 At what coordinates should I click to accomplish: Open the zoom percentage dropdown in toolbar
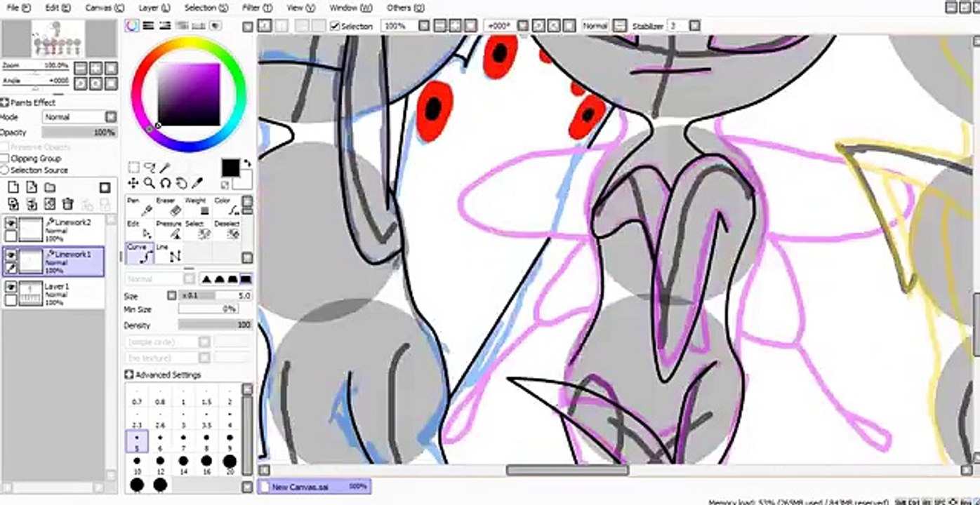click(x=424, y=26)
